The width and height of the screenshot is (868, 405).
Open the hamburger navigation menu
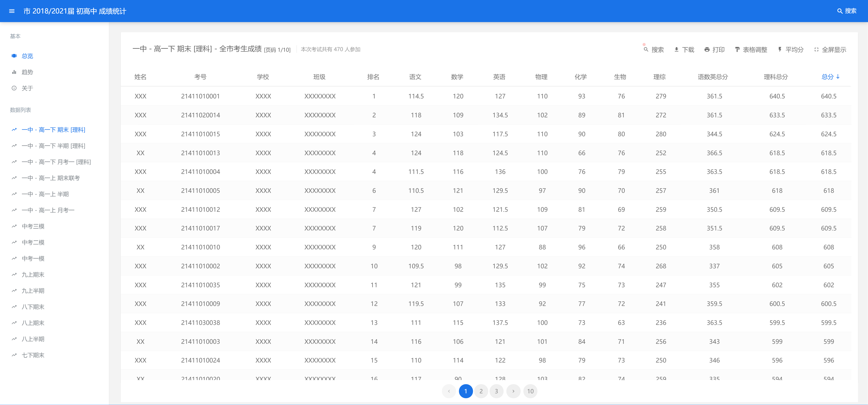tap(12, 11)
